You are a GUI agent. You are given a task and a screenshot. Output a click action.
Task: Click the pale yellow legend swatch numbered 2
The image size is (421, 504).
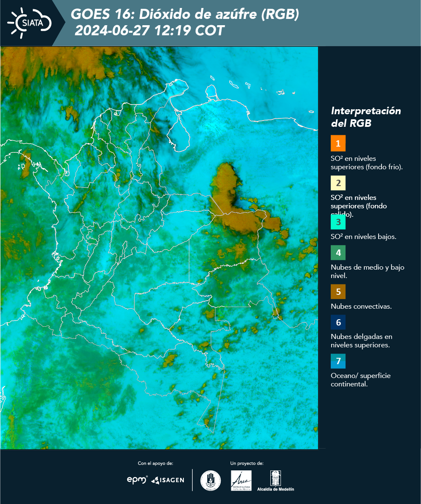[x=338, y=183]
